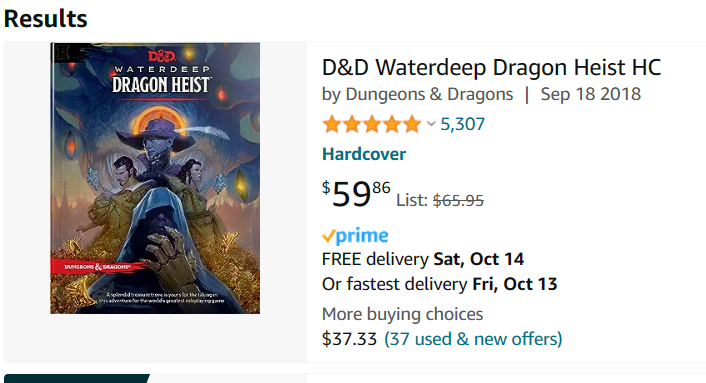Viewport: 706px width, 383px height.
Task: Click the $37.33 buying choice price
Action: (349, 339)
